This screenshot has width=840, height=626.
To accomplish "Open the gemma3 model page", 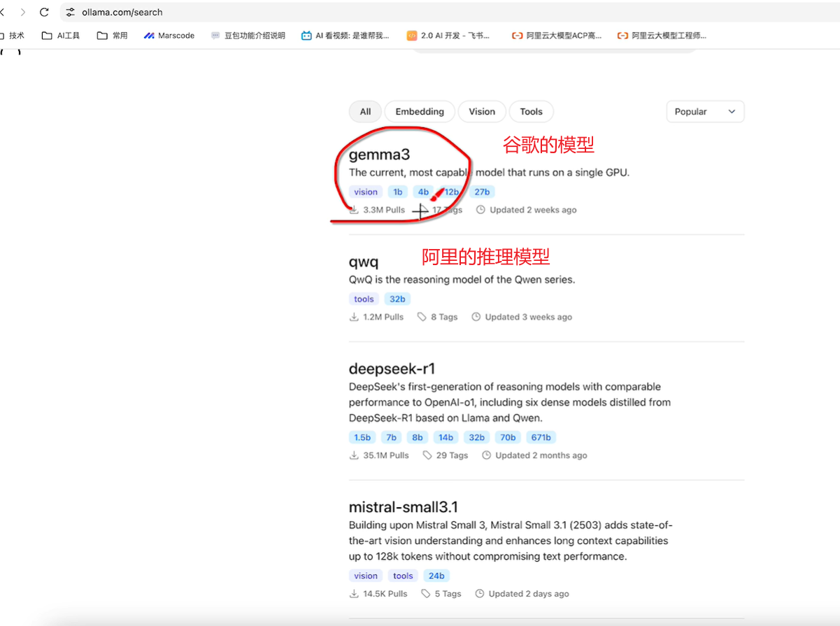I will [380, 155].
